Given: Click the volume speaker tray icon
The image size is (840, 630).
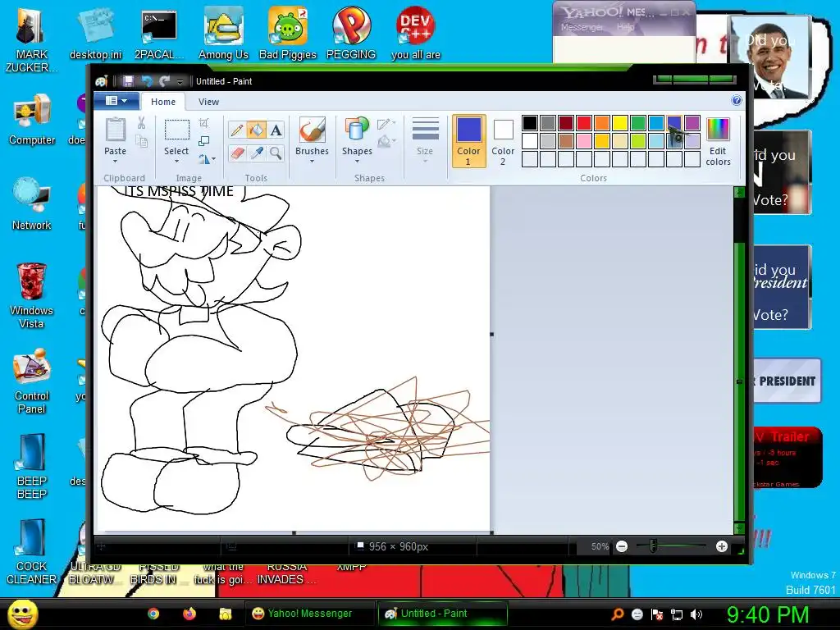Looking at the screenshot, I should pos(696,614).
